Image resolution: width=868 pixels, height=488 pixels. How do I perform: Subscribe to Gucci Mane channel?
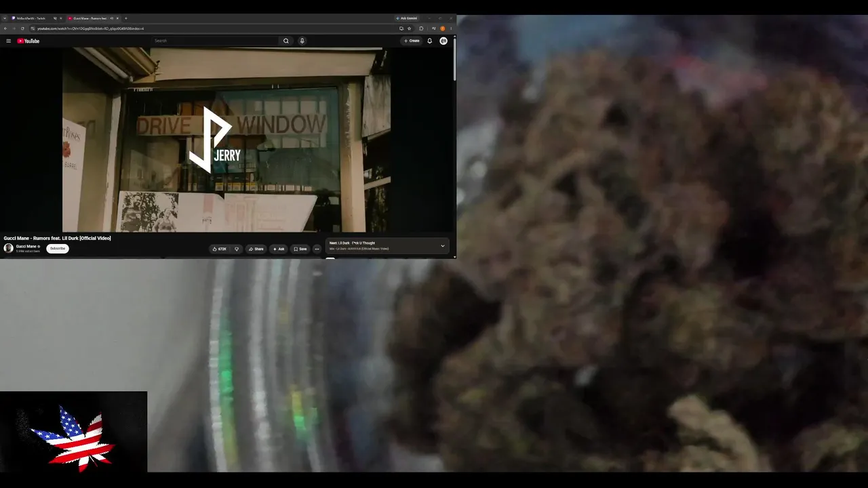(58, 249)
